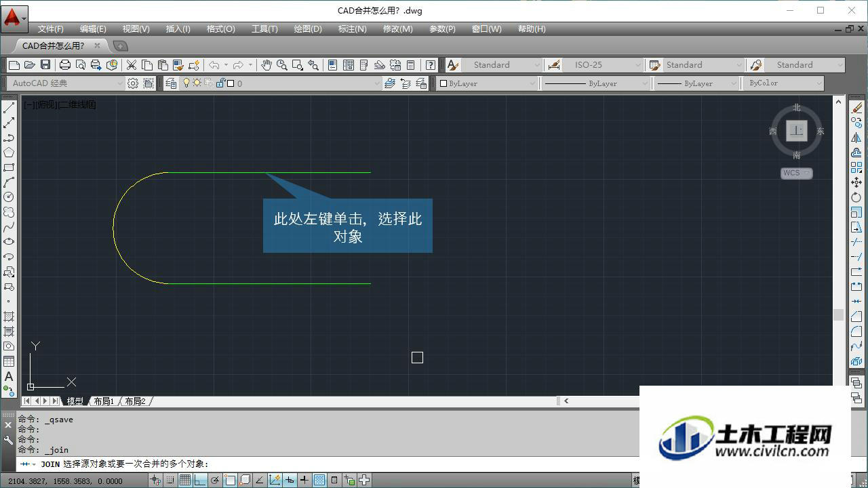Viewport: 868px width, 488px height.
Task: Open the QuickCalc calculator icon
Action: tap(411, 65)
